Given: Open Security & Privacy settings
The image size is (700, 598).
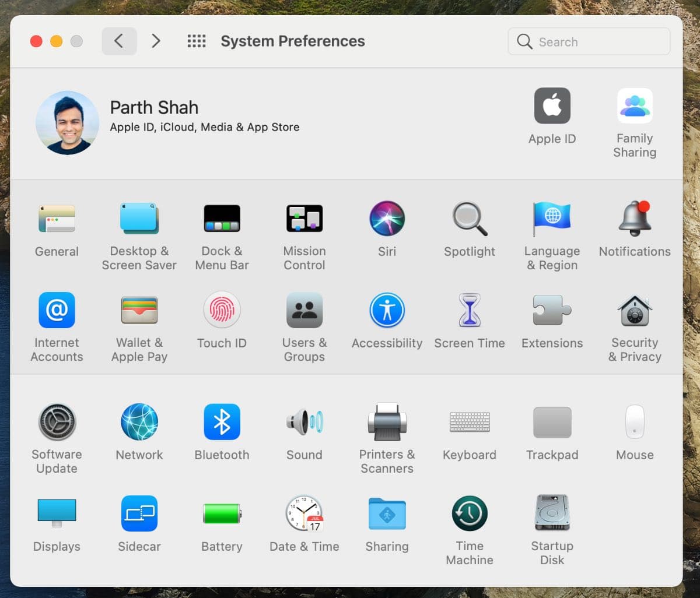Looking at the screenshot, I should (635, 311).
